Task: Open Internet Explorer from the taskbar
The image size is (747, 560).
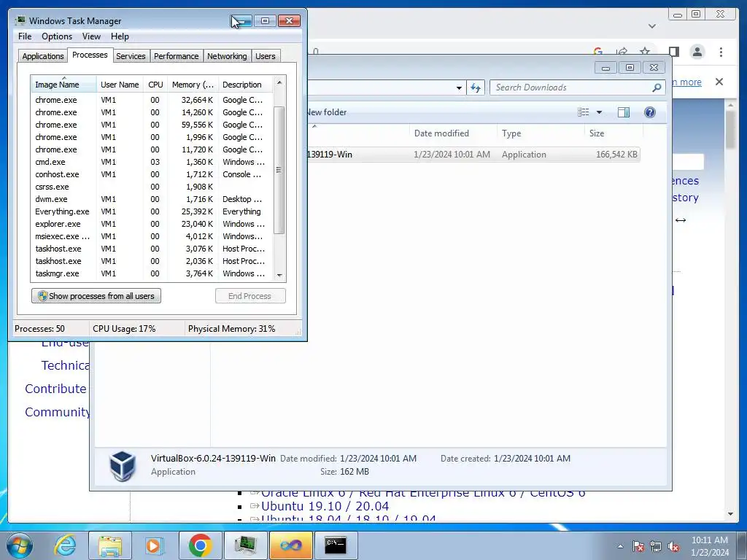Action: 65,545
